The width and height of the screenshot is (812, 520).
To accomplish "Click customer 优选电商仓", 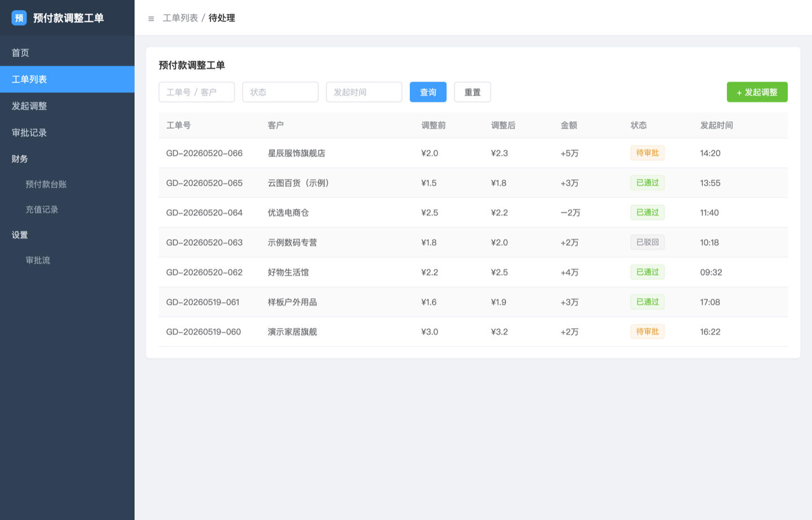I will click(288, 213).
